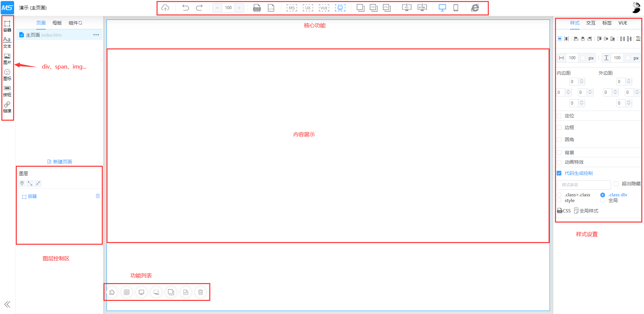Open the three-dot menu for 主页面 index.htm
Viewport: 644px width, 314px height.
[x=96, y=35]
